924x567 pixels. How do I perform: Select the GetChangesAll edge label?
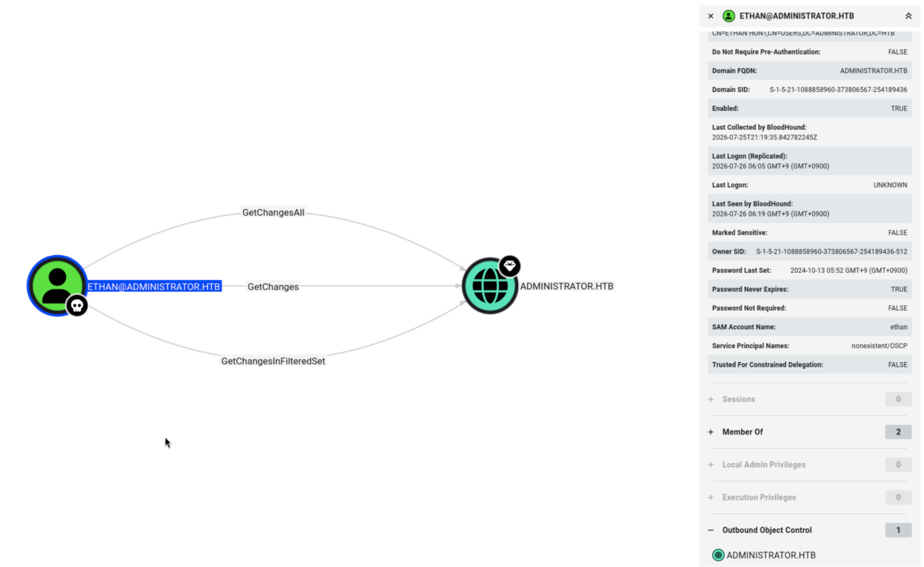point(273,212)
